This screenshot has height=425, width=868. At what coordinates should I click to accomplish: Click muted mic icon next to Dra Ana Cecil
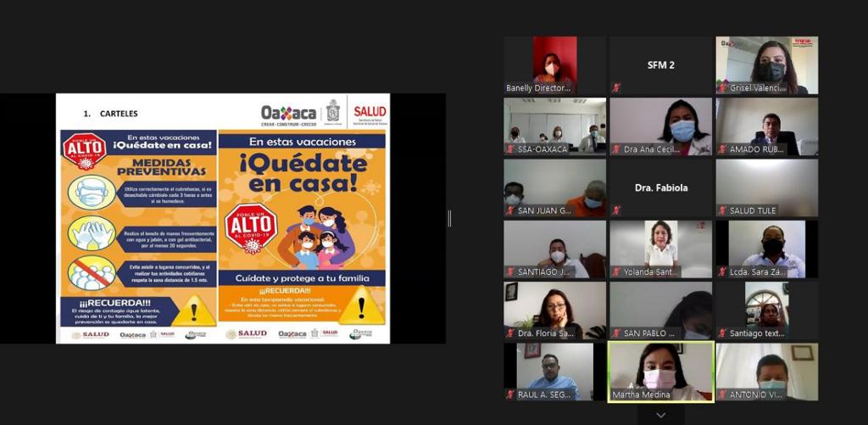point(616,149)
